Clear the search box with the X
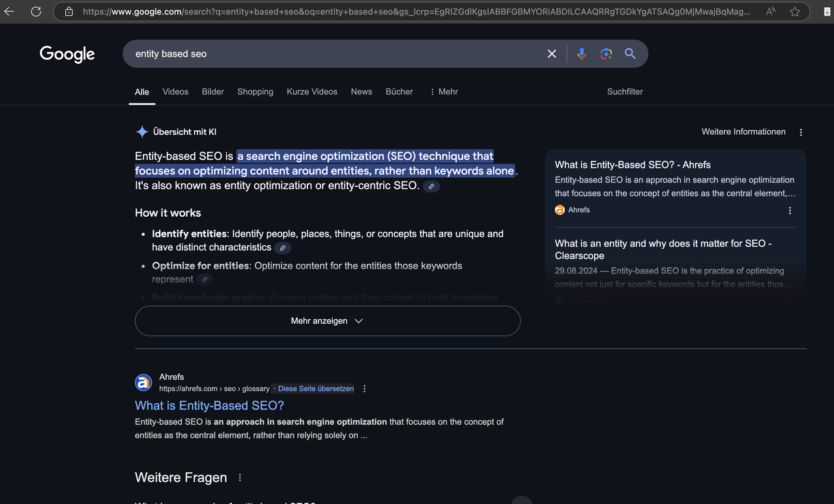Viewport: 834px width, 504px height. pyautogui.click(x=552, y=53)
